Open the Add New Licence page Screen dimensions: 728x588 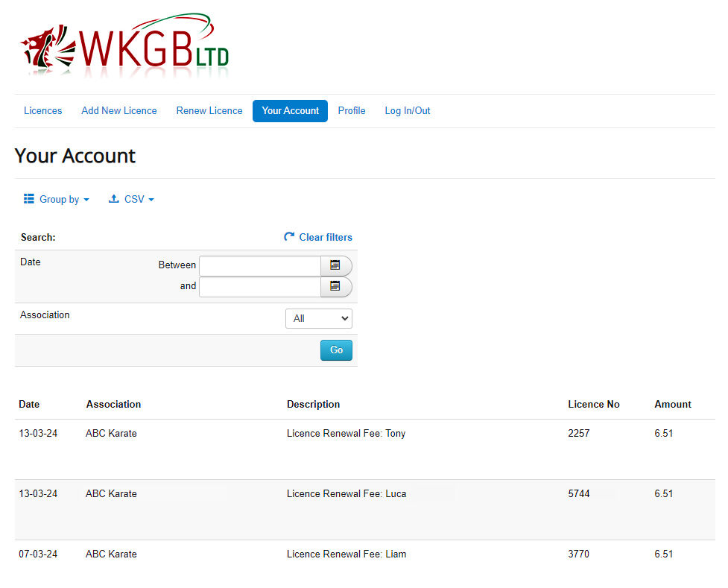pos(119,110)
